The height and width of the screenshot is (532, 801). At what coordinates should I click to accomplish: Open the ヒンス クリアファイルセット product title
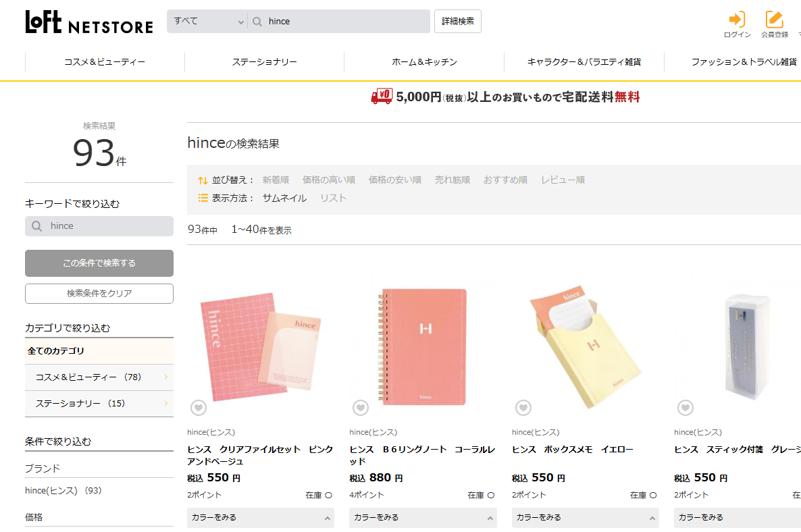click(260, 456)
